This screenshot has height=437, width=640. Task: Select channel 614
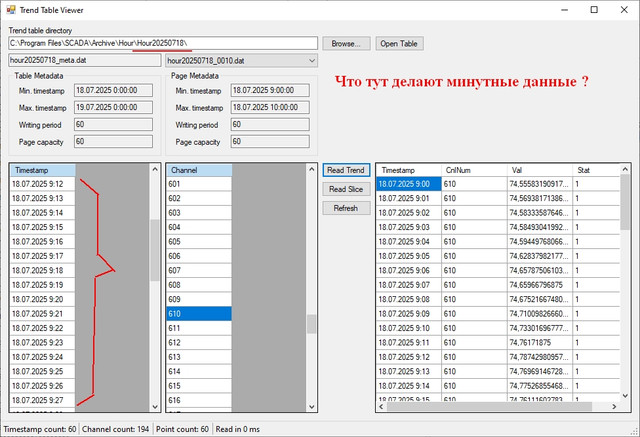(199, 371)
